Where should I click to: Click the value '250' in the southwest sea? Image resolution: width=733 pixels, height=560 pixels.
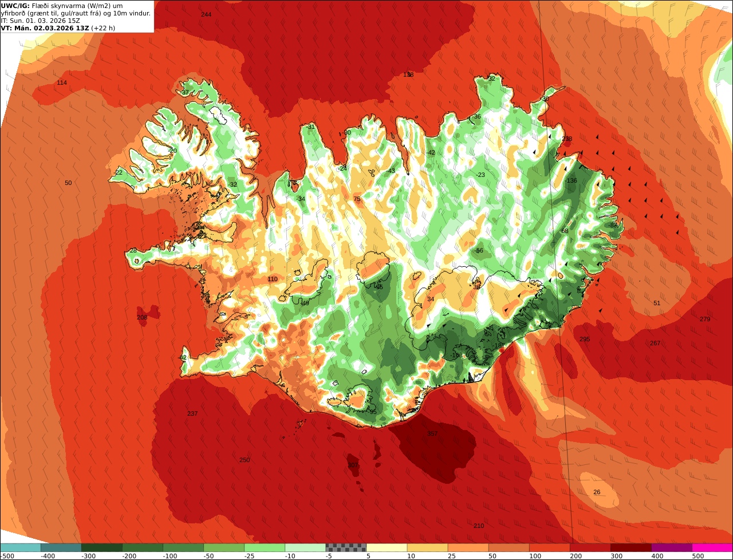(245, 460)
